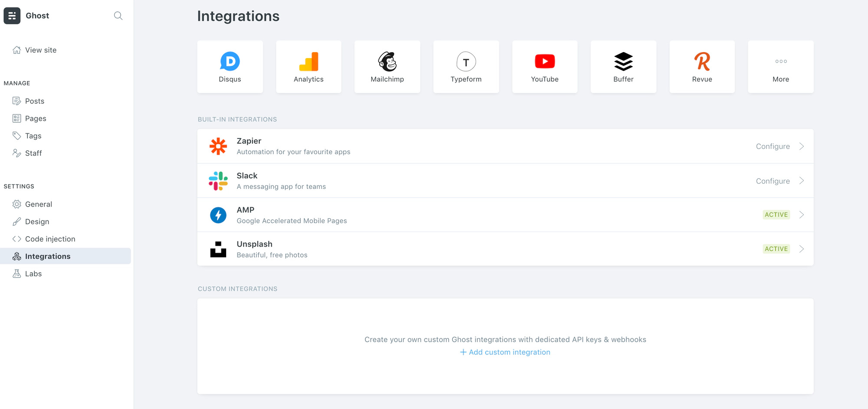Open the YouTube integration
This screenshot has width=868, height=409.
[545, 66]
